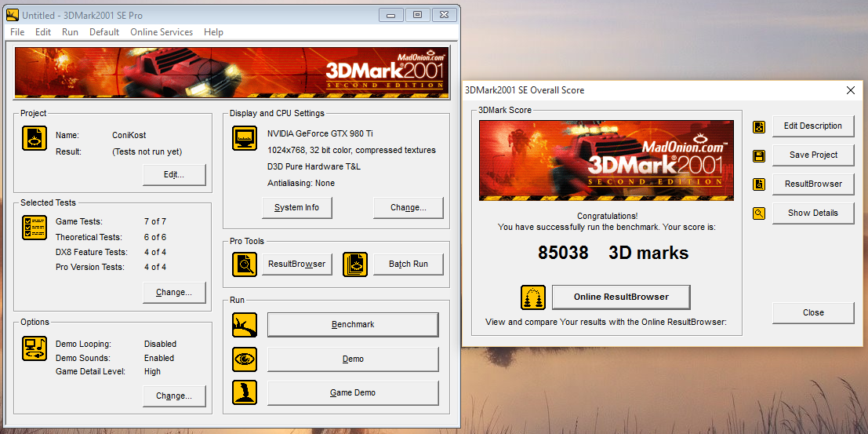Image resolution: width=868 pixels, height=434 pixels.
Task: Click the Project icon beside Name
Action: pyautogui.click(x=35, y=138)
